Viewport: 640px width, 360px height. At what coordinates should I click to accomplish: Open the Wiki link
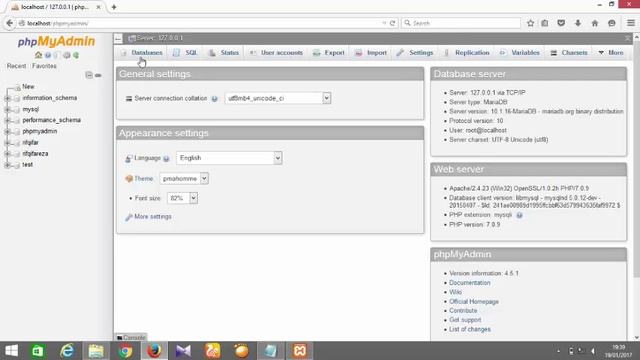(x=455, y=292)
